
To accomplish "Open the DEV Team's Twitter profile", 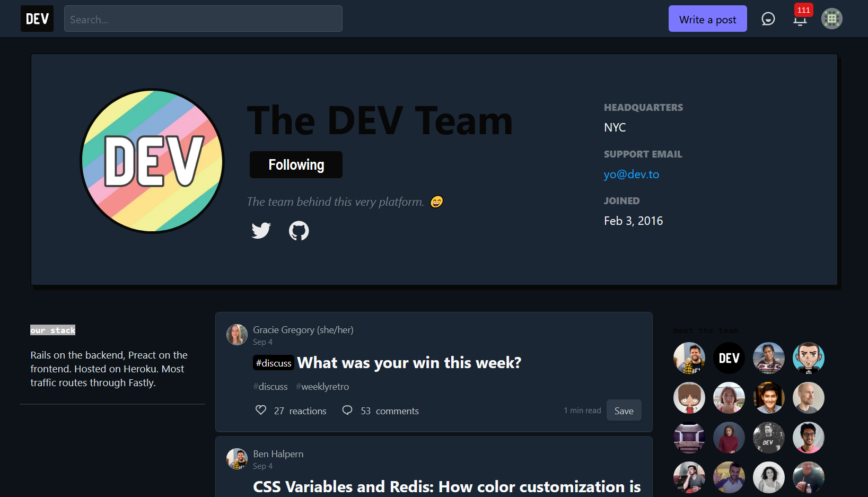I will 261,231.
